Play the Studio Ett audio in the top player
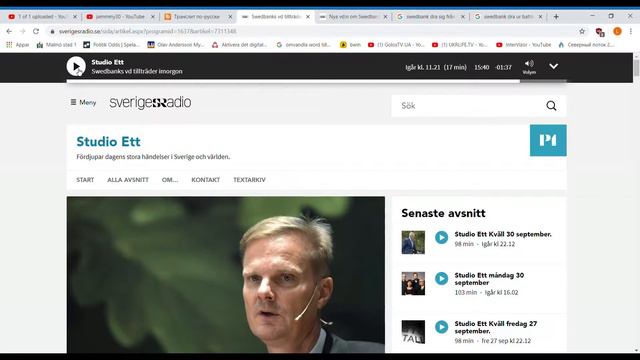Image resolution: width=640 pixels, height=360 pixels. click(76, 66)
